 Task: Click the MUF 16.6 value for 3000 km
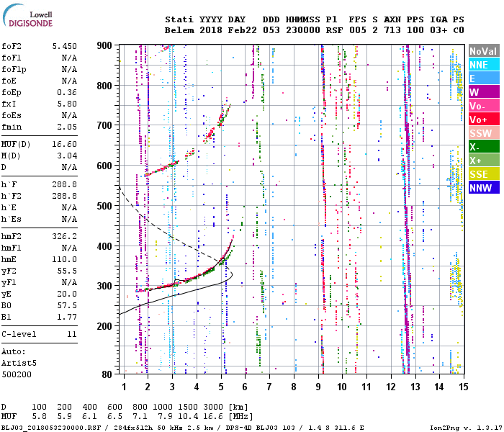pyautogui.click(x=213, y=417)
